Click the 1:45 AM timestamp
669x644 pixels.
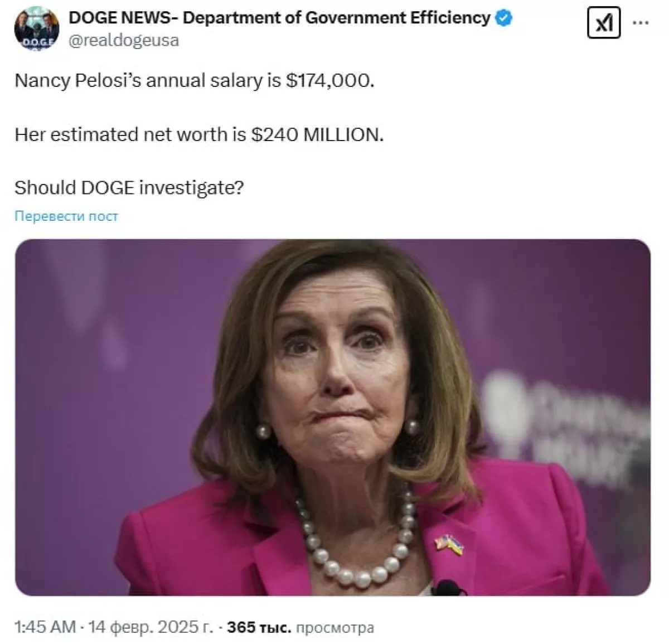point(45,627)
